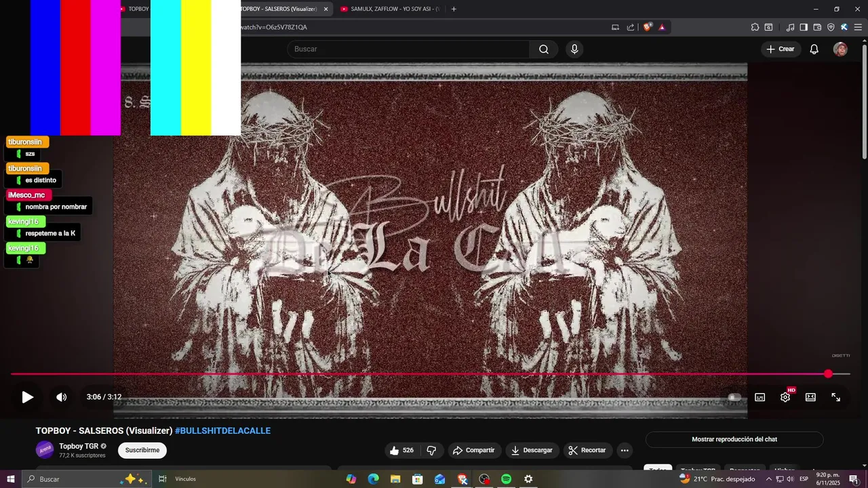Enter fullscreen mode in the video player
This screenshot has width=868, height=488.
click(836, 397)
